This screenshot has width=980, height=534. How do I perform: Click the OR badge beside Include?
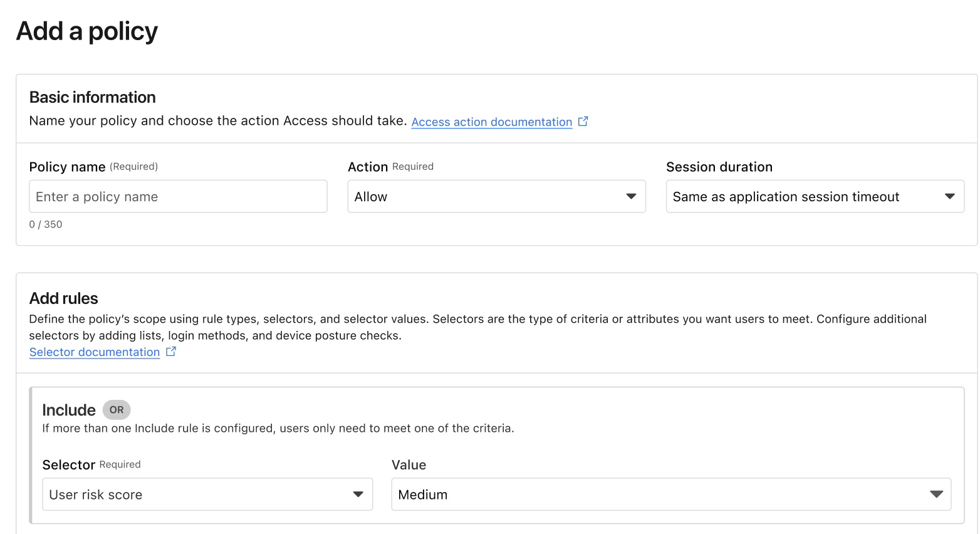pos(117,410)
